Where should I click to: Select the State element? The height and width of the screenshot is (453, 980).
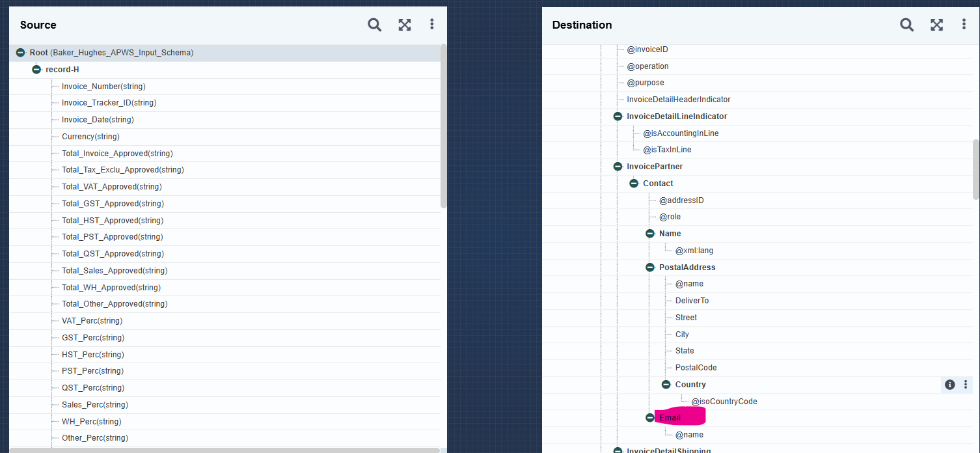[685, 351]
